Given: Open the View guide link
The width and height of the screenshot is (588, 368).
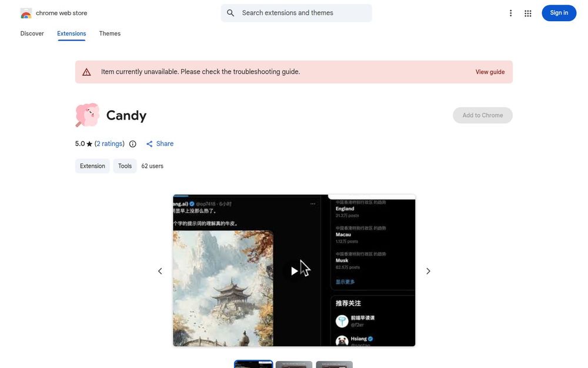Looking at the screenshot, I should click(x=490, y=72).
